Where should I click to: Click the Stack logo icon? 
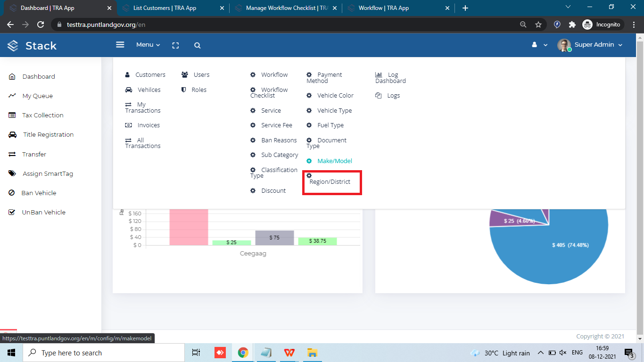click(x=13, y=46)
